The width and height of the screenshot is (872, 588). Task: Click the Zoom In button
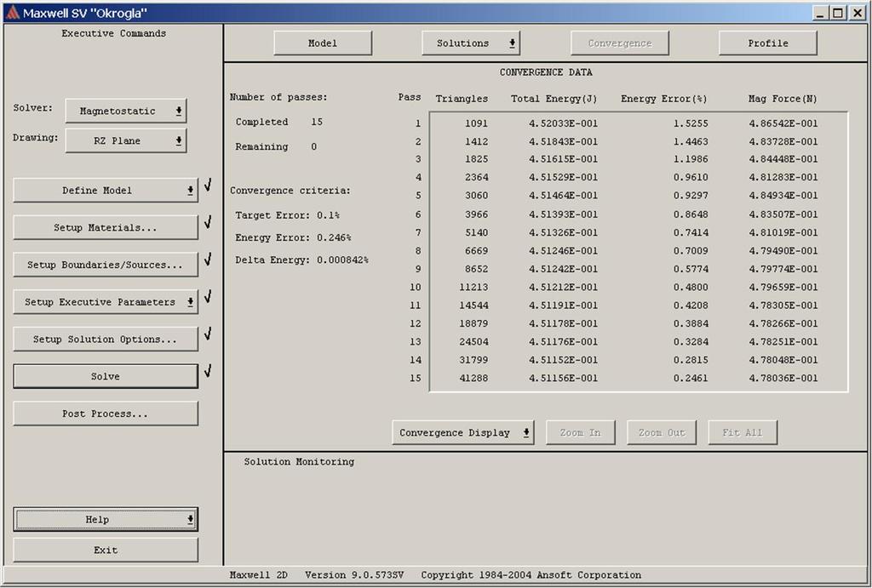click(580, 432)
